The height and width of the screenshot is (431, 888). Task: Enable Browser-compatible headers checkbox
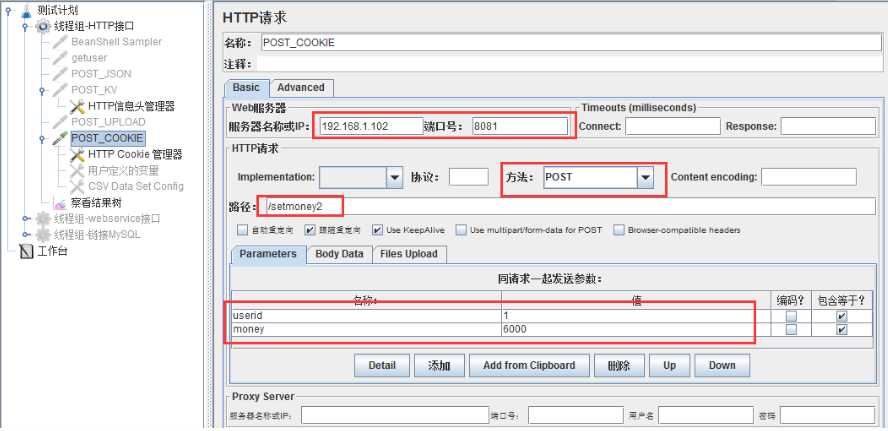(x=619, y=230)
